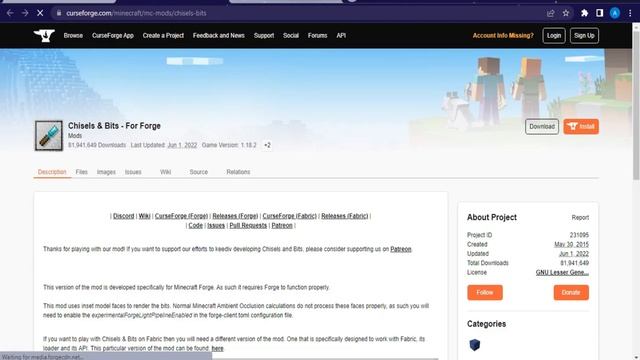Click the Download button
This screenshot has height=360, width=640.
click(542, 127)
